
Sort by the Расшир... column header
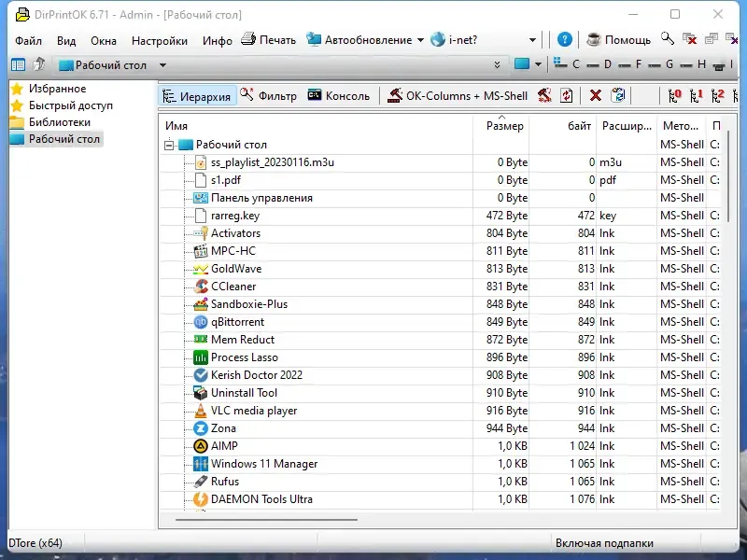coord(627,126)
